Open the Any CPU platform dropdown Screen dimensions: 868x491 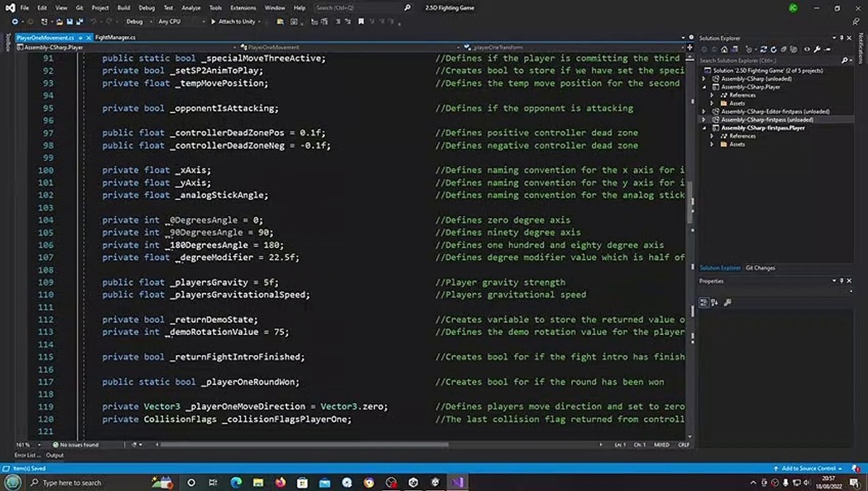coord(180,22)
